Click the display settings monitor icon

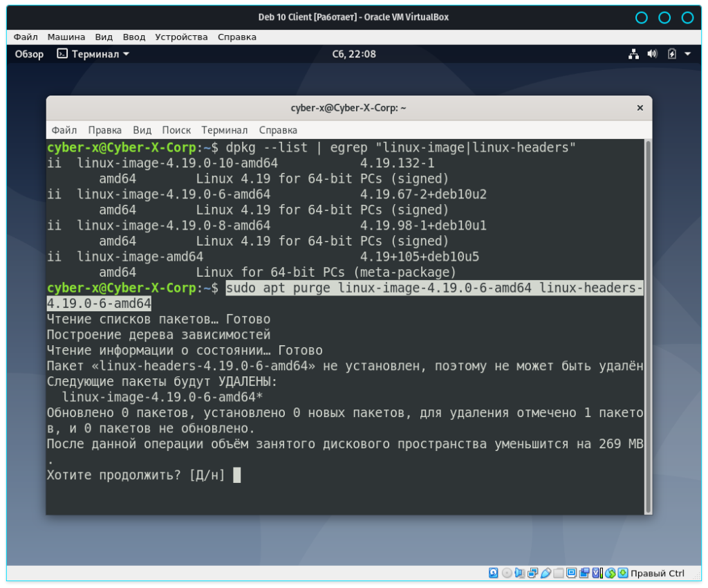coord(572,573)
